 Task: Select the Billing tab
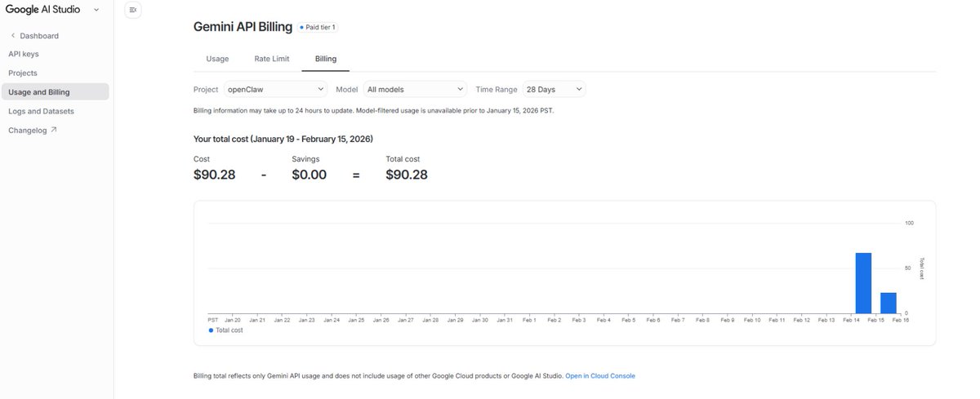click(326, 59)
